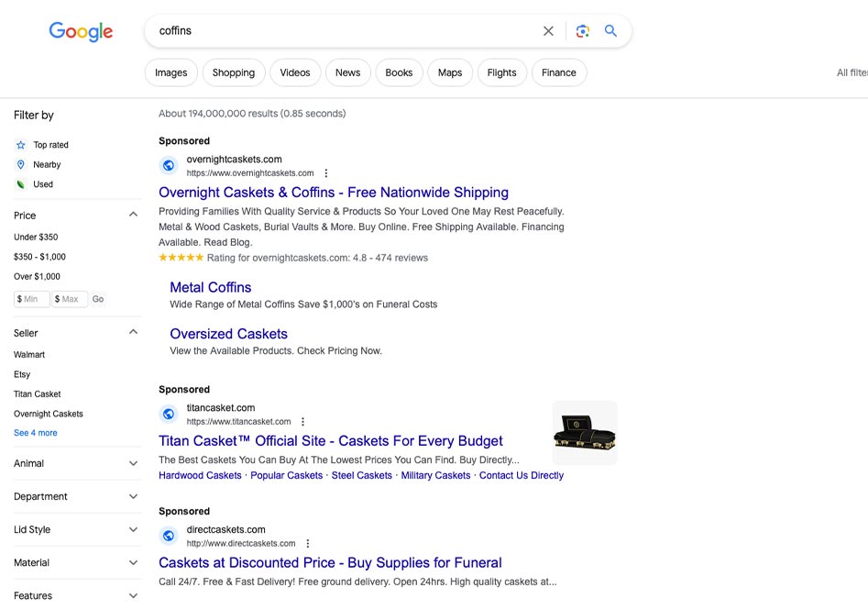Click the five-star rating for overnightcaskets.com
The width and height of the screenshot is (868, 609).
(181, 258)
